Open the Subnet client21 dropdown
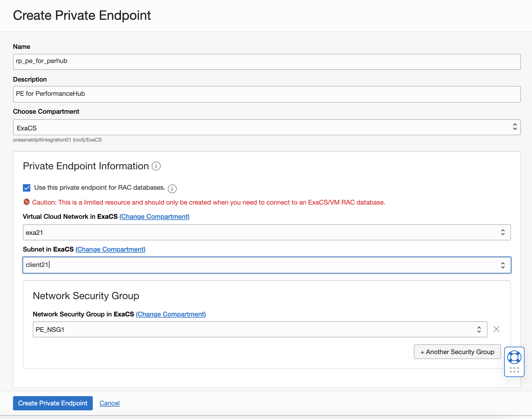This screenshot has height=419, width=532. point(267,265)
